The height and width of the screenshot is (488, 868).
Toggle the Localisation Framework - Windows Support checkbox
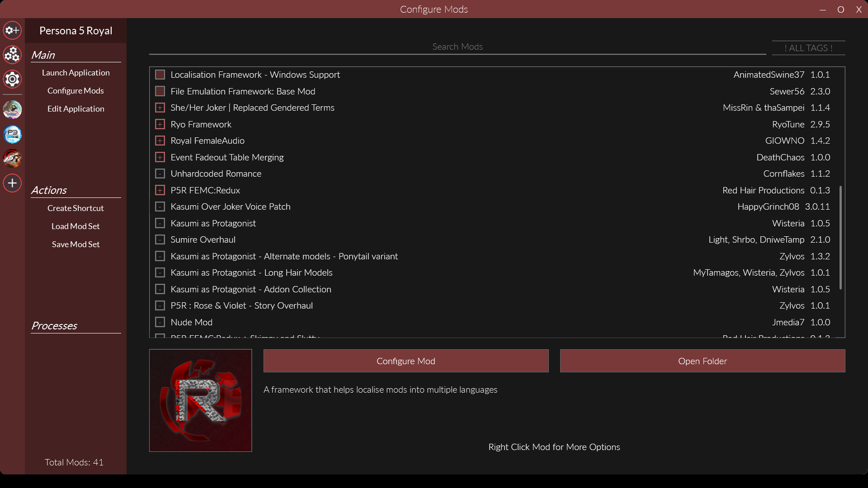160,75
